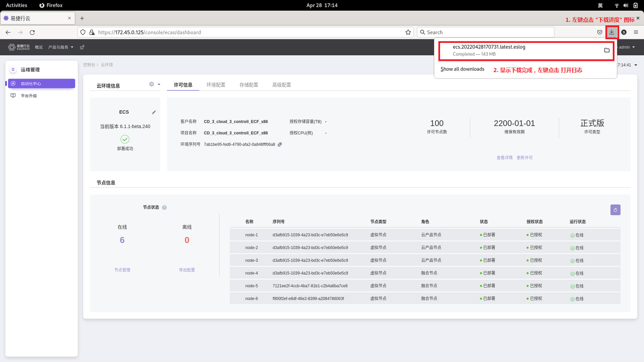Click the pin icon in console header
The image size is (644, 362).
(x=82, y=47)
